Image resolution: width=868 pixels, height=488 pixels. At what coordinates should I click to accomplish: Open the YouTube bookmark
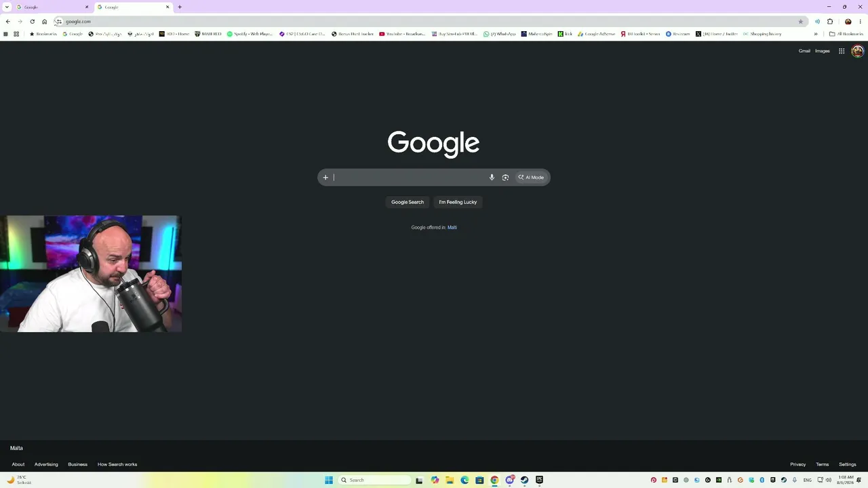click(403, 34)
